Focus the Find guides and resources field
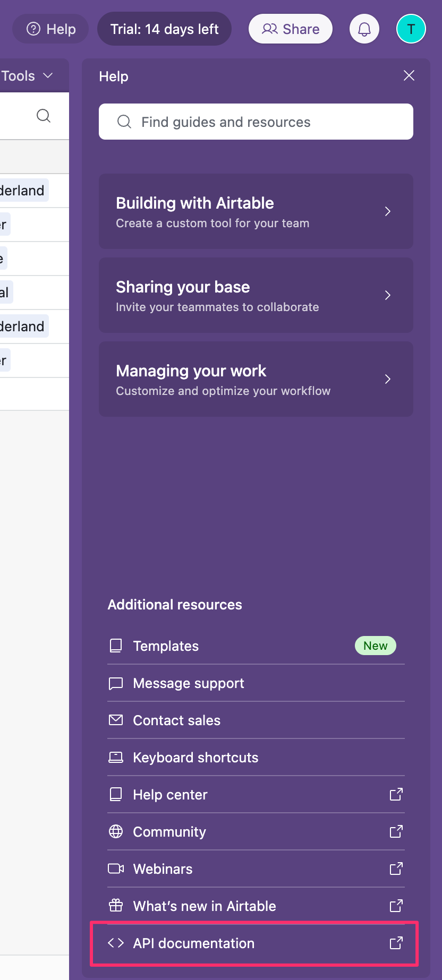 click(256, 122)
